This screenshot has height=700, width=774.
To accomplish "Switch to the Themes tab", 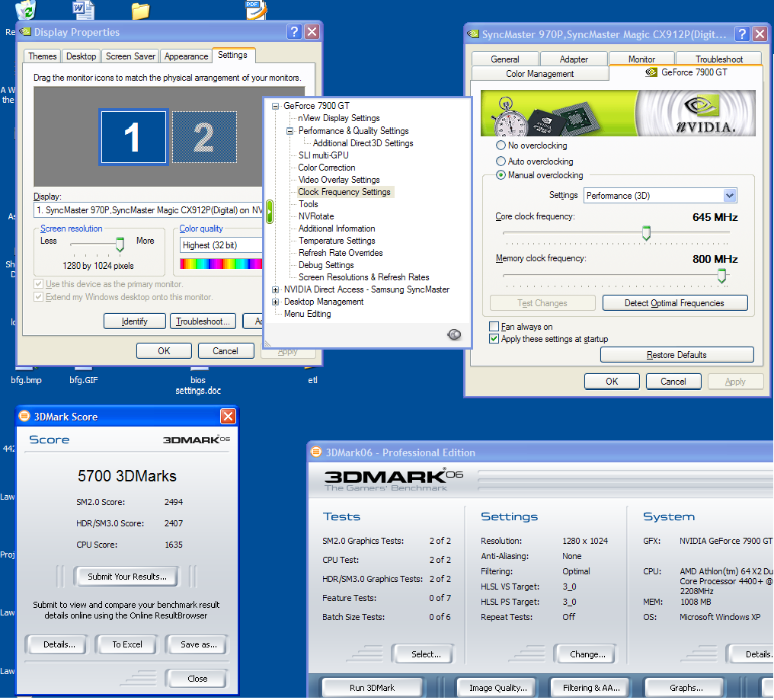I will click(43, 56).
